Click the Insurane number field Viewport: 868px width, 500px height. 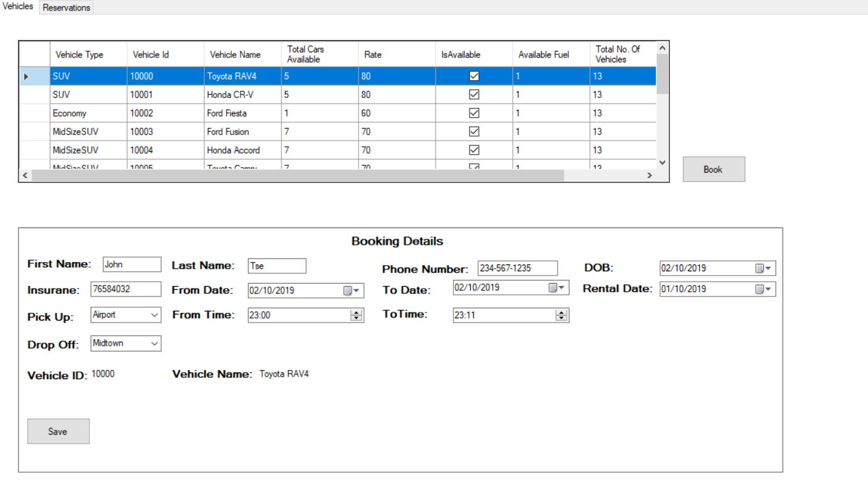pyautogui.click(x=126, y=289)
